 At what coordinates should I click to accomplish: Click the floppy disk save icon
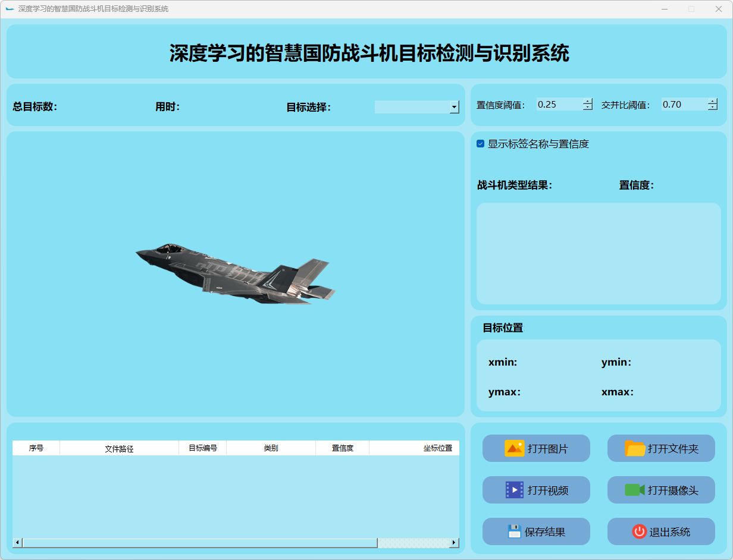pos(514,531)
